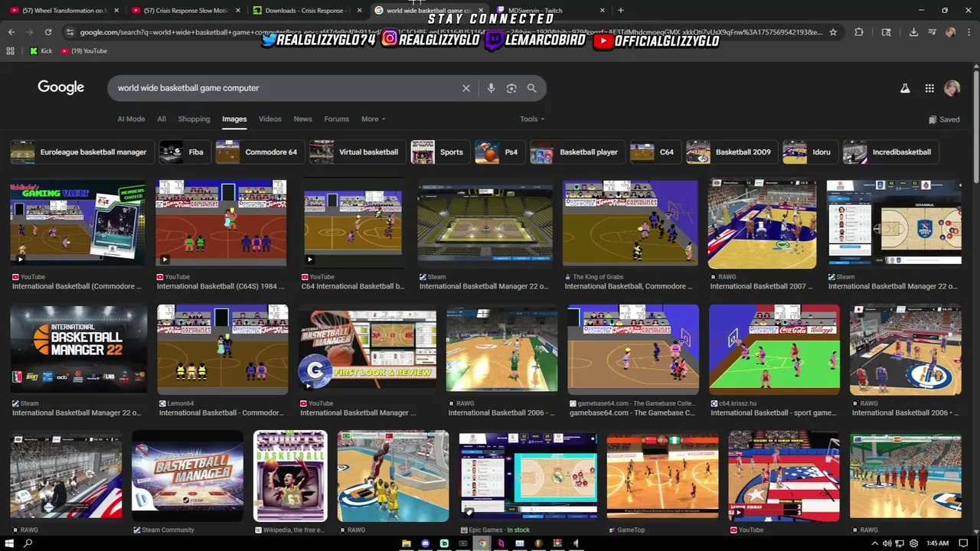Switch to All results tab
Screen dimensions: 980x551
(x=162, y=119)
